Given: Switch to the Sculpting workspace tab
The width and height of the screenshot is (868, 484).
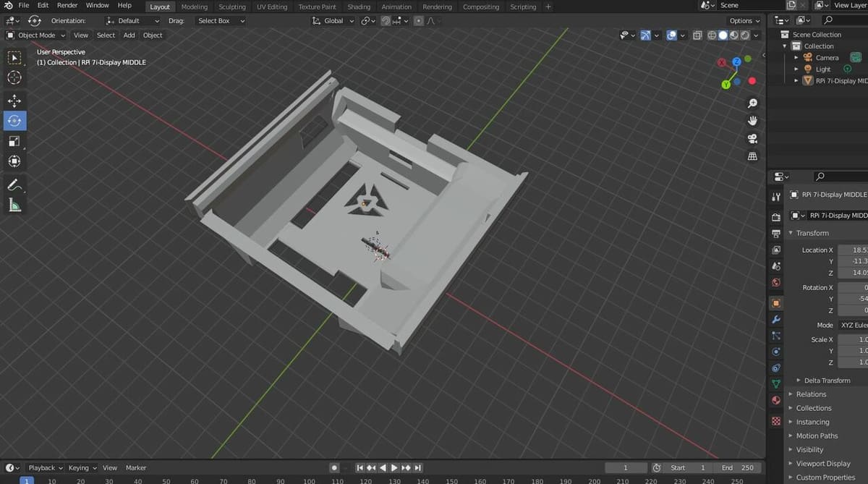Looking at the screenshot, I should point(232,7).
